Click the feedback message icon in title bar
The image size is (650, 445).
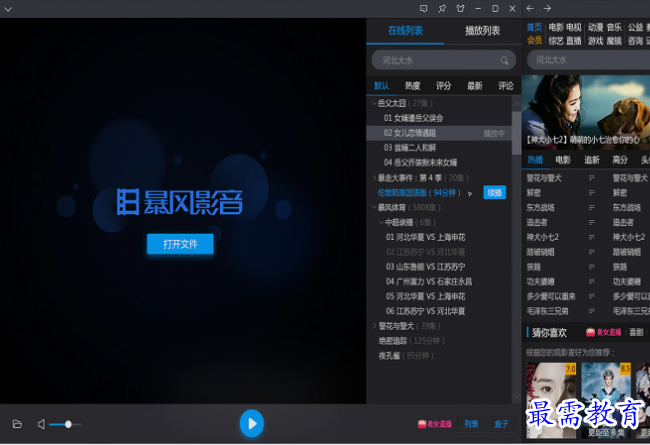[423, 9]
